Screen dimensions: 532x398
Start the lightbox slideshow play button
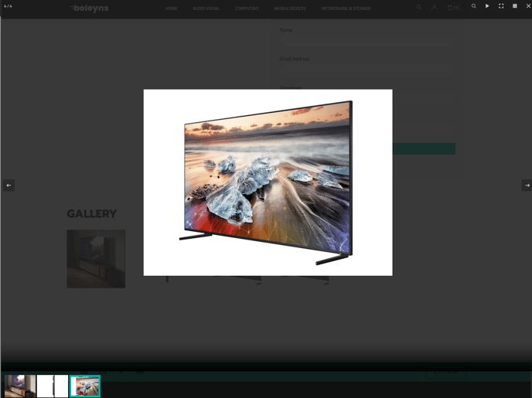coord(487,6)
